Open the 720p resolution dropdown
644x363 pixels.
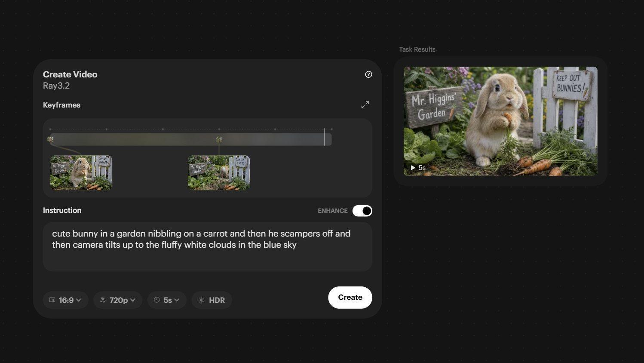118,300
